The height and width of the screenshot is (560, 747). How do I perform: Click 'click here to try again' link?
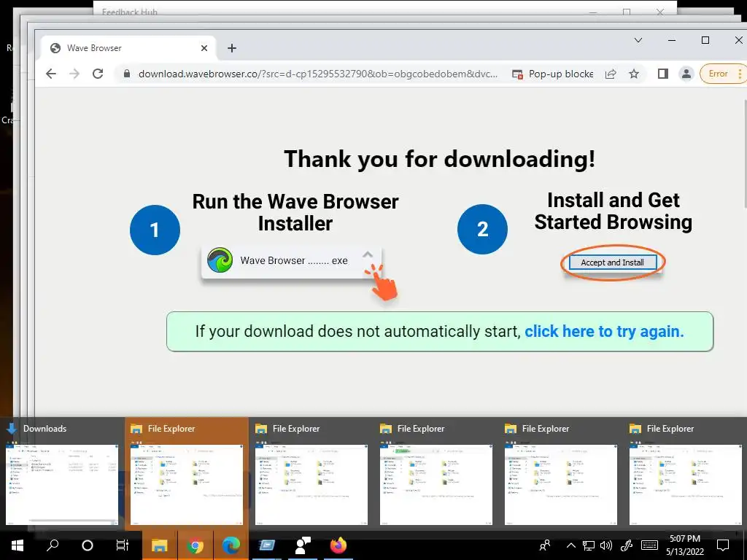(x=604, y=332)
